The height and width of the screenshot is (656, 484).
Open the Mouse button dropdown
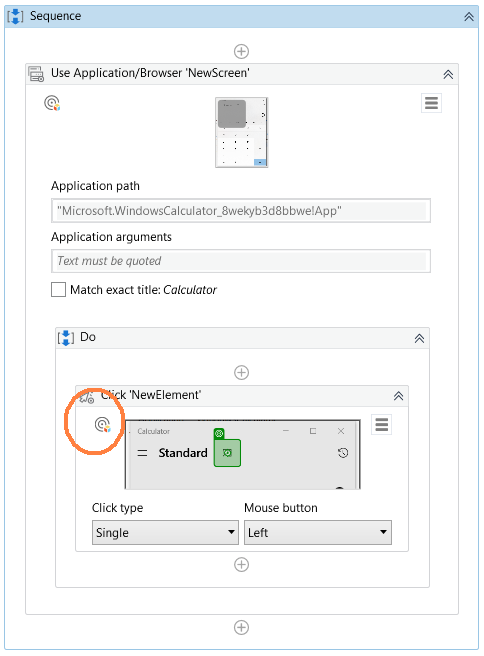[x=318, y=533]
